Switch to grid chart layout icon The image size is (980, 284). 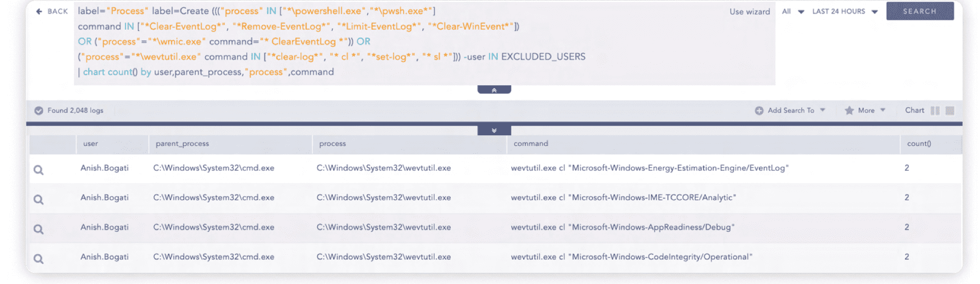pos(950,111)
